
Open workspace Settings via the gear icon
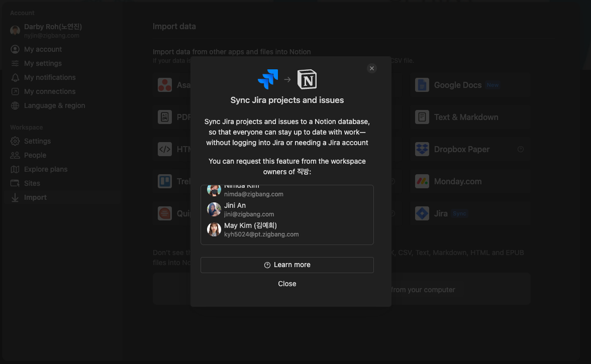tap(15, 141)
